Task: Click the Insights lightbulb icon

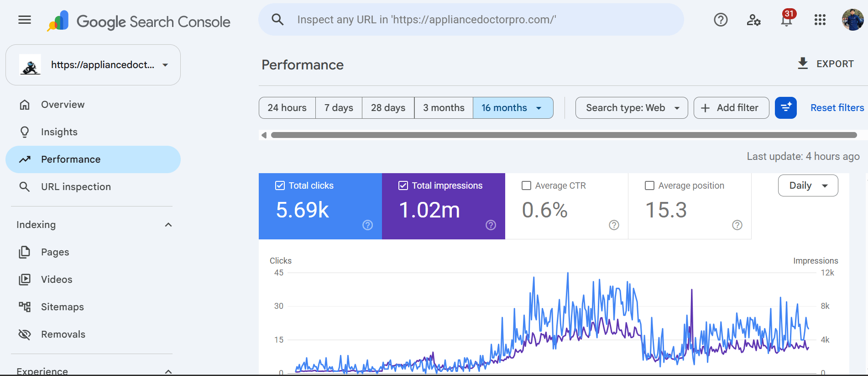Action: (25, 132)
